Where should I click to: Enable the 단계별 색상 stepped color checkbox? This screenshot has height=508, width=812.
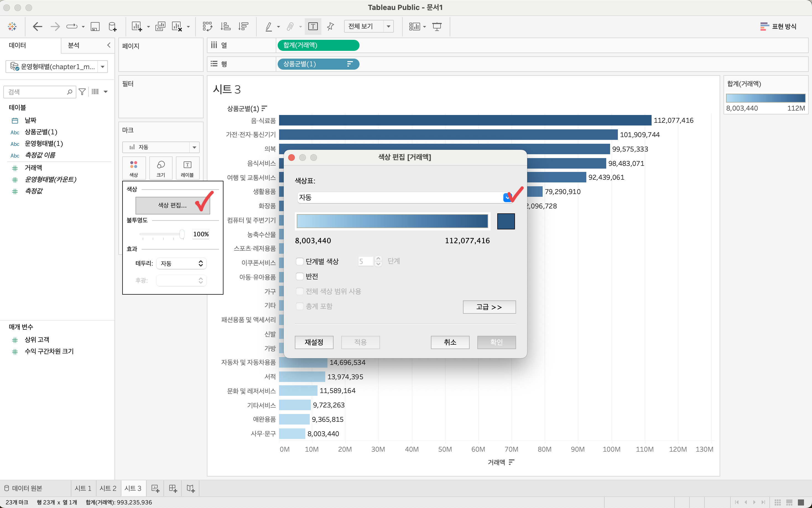pyautogui.click(x=300, y=261)
